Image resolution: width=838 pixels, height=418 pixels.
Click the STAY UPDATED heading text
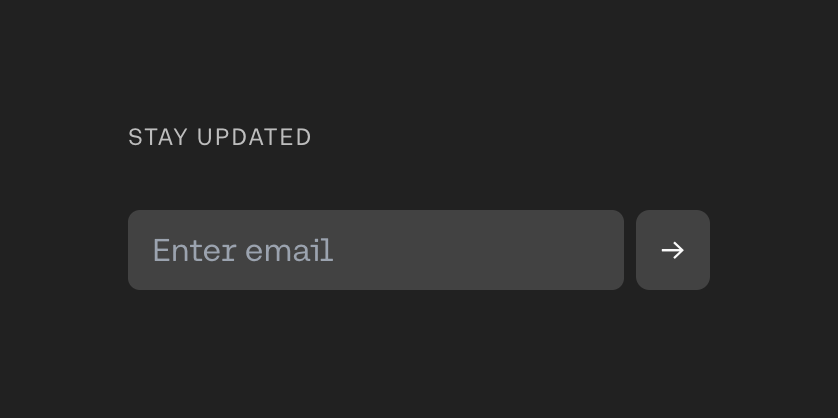(x=220, y=137)
